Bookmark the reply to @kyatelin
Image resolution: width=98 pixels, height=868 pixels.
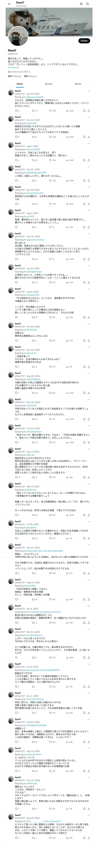84,538
